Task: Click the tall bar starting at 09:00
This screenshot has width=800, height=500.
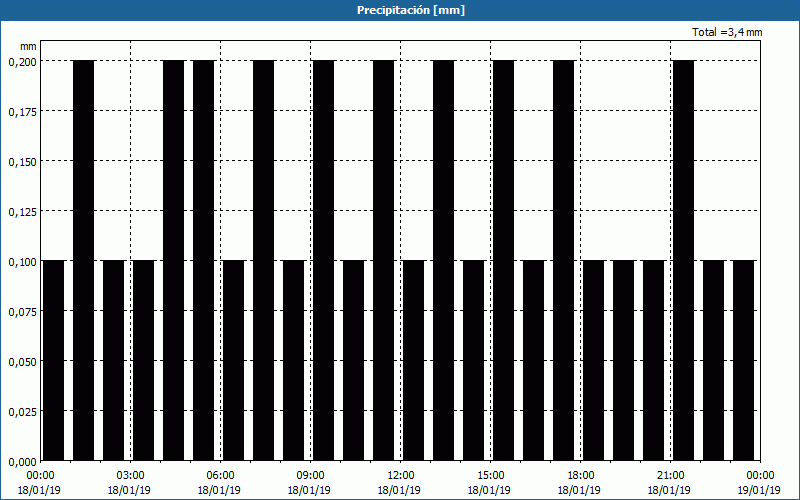Action: (323, 260)
